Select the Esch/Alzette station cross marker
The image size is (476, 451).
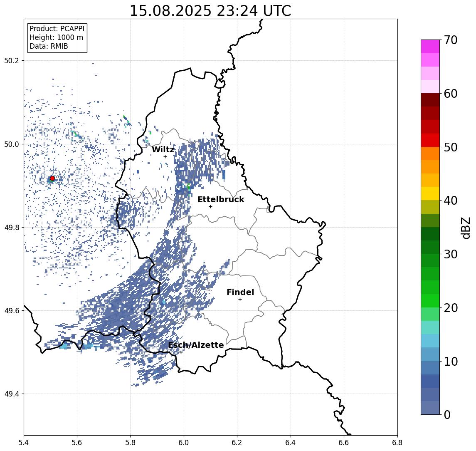point(181,352)
